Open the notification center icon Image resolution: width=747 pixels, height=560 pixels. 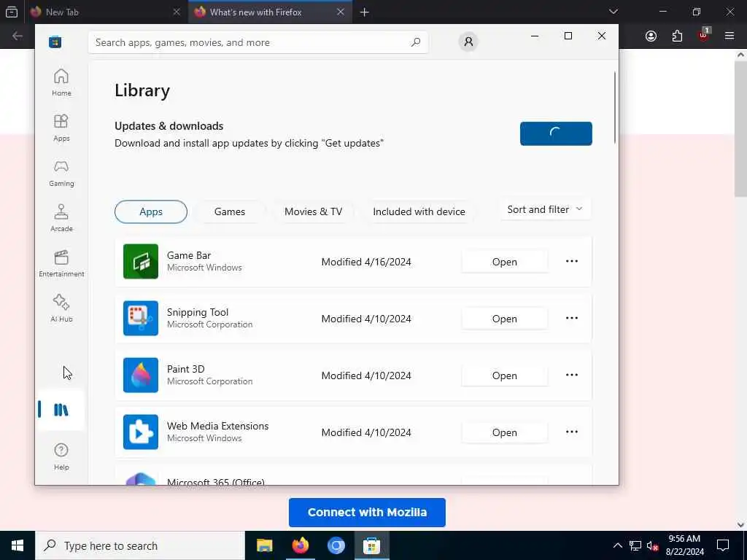pos(723,545)
